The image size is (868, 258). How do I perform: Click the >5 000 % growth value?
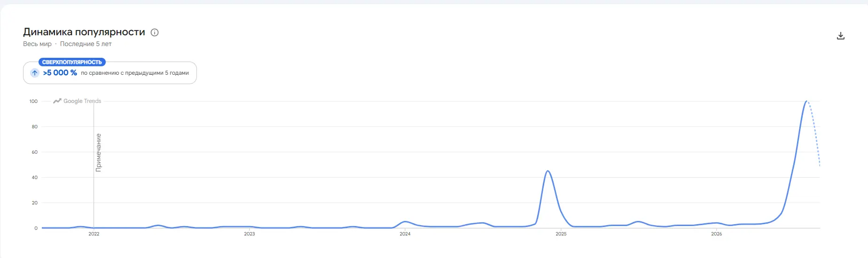click(x=60, y=73)
